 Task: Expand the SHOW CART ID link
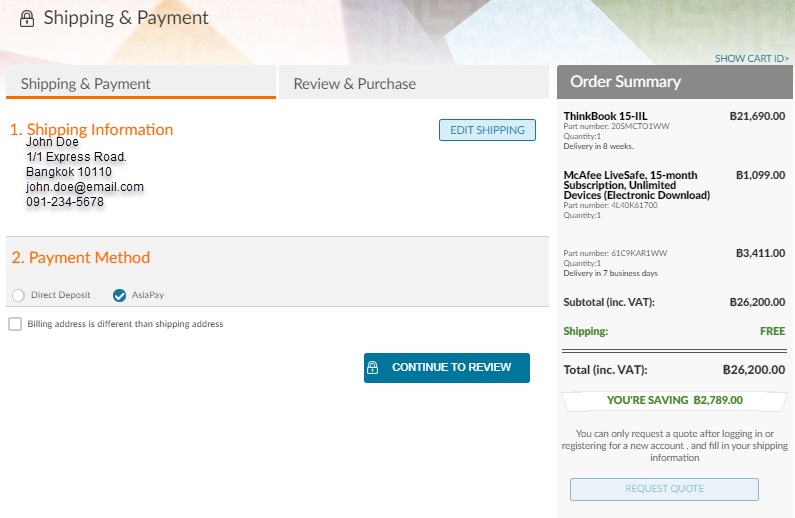(x=752, y=58)
